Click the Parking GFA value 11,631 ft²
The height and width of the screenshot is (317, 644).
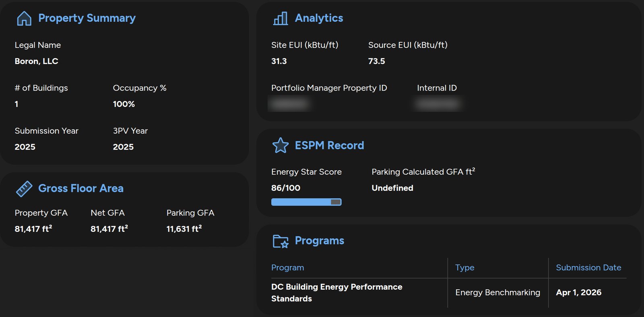click(x=184, y=228)
